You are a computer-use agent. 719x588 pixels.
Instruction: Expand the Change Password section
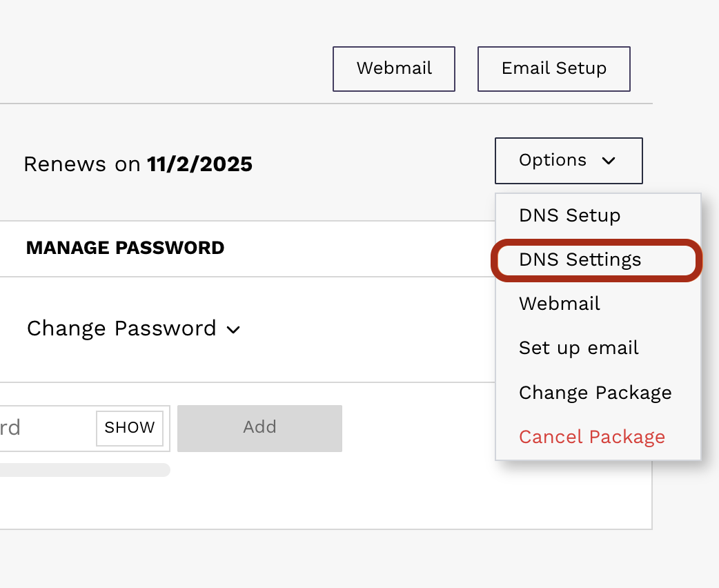[x=121, y=329]
